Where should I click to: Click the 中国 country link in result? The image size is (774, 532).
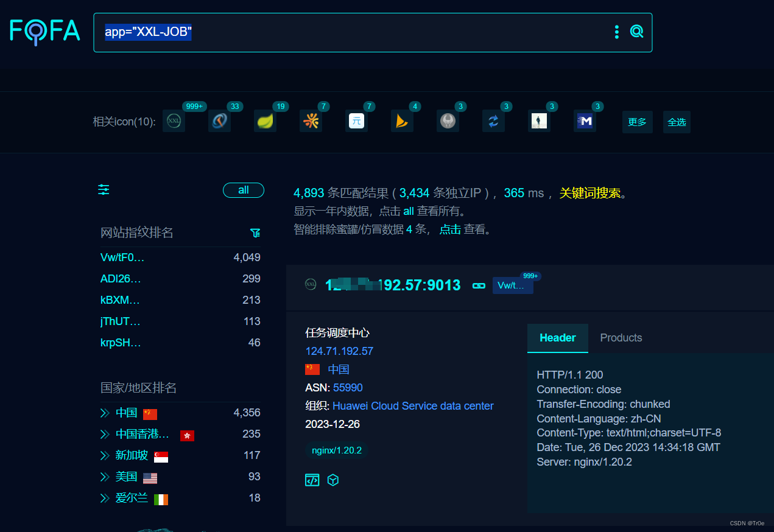point(339,369)
